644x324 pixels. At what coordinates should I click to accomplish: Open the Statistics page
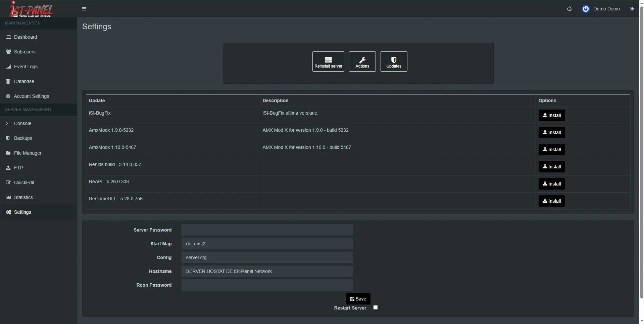coord(39,197)
